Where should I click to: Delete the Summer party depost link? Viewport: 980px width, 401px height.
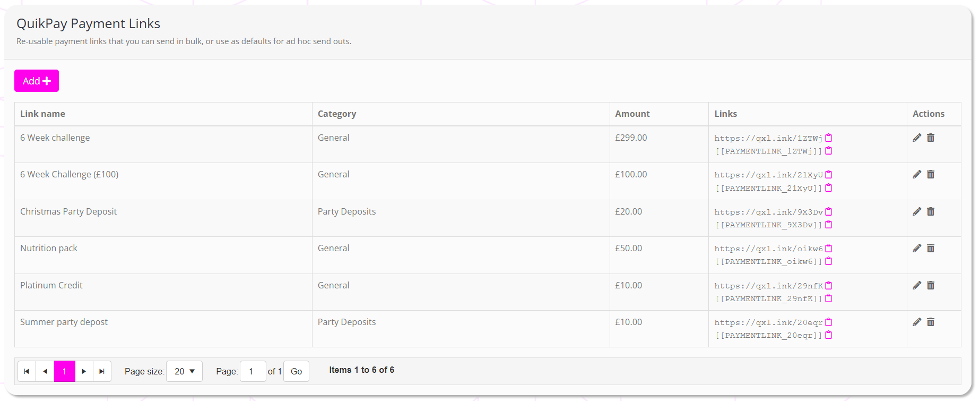931,322
